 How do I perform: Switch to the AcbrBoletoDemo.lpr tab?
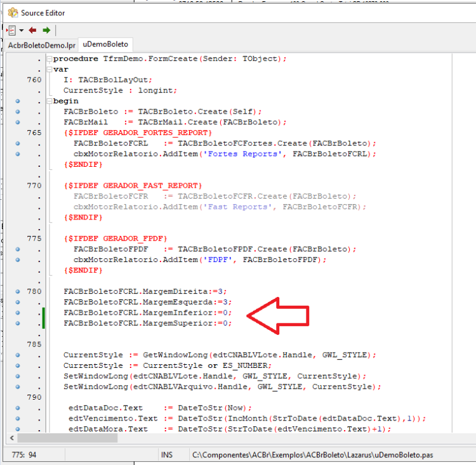pos(42,45)
